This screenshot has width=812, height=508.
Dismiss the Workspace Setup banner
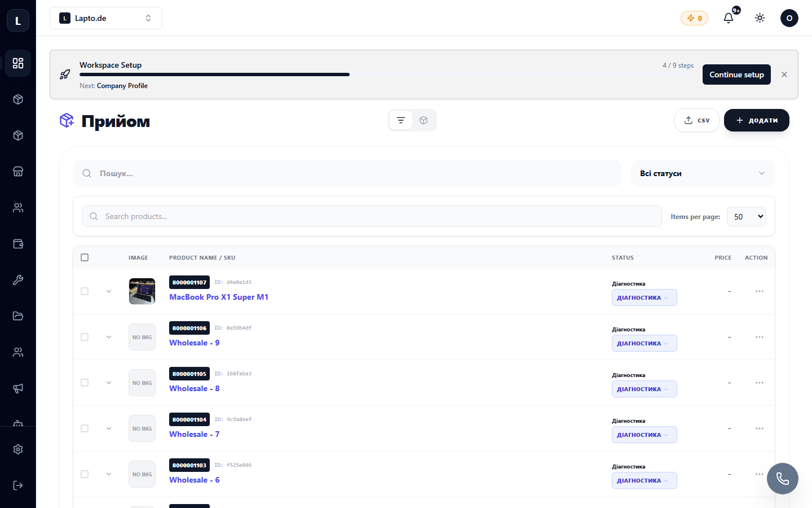tap(784, 75)
